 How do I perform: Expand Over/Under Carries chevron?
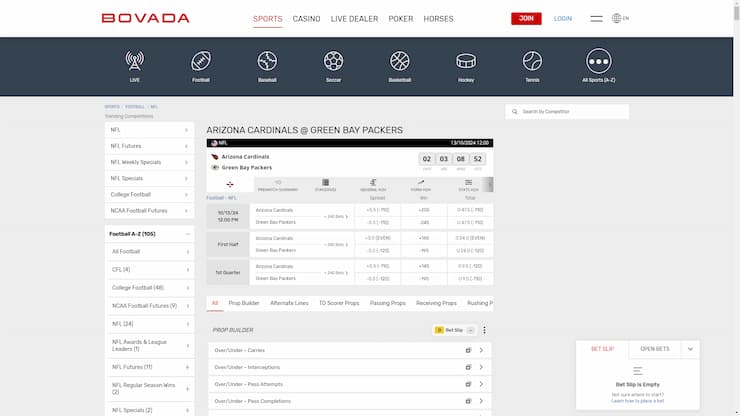point(481,350)
